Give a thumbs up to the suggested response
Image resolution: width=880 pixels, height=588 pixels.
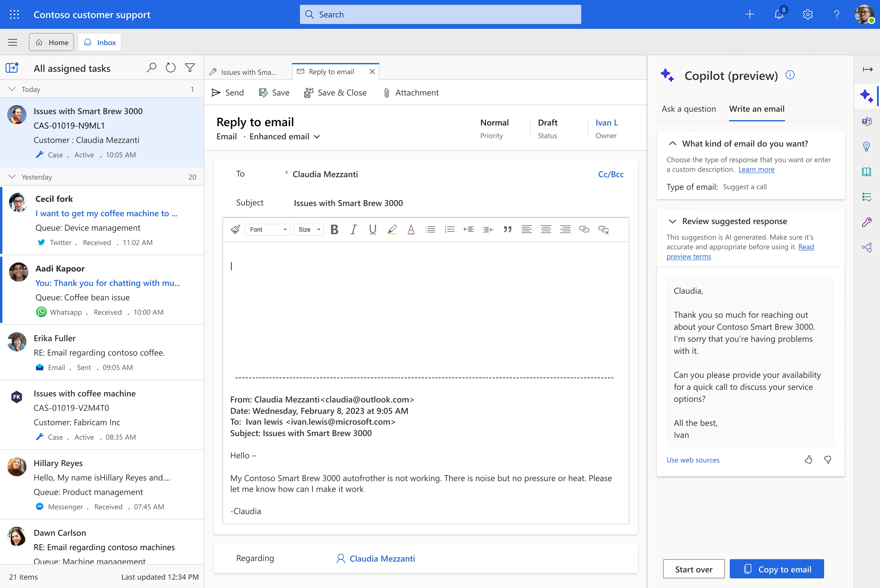tap(809, 459)
